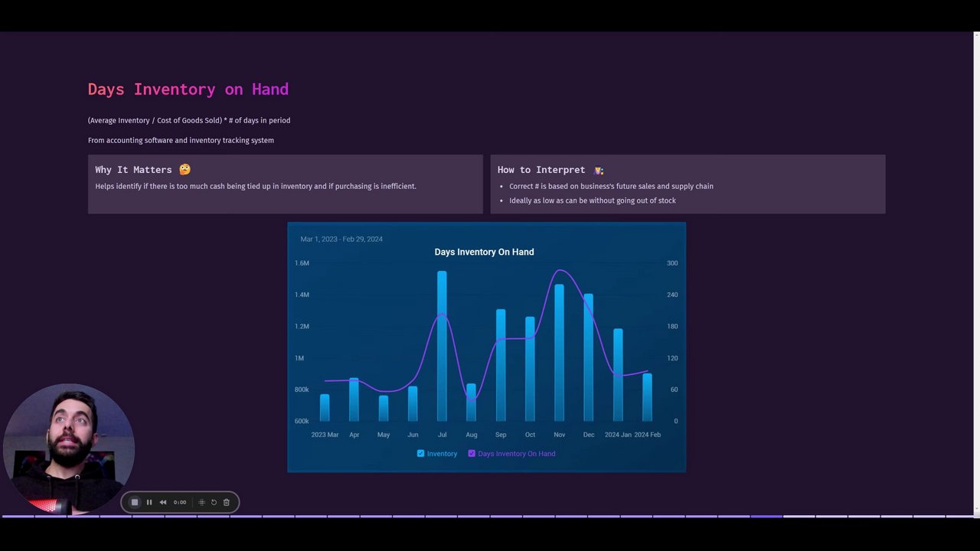Click the webcam bubble thumbnail
Image resolution: width=980 pixels, height=551 pixels.
tap(69, 449)
